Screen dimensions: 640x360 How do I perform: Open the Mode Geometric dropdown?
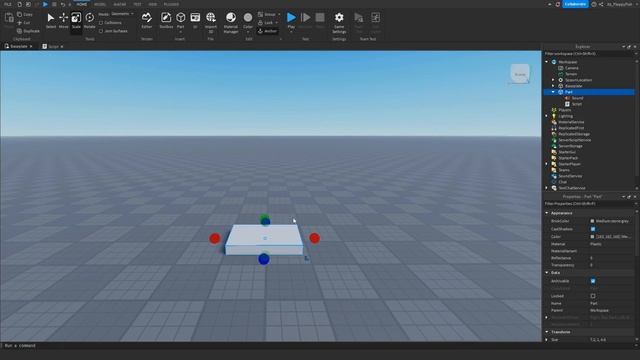122,14
